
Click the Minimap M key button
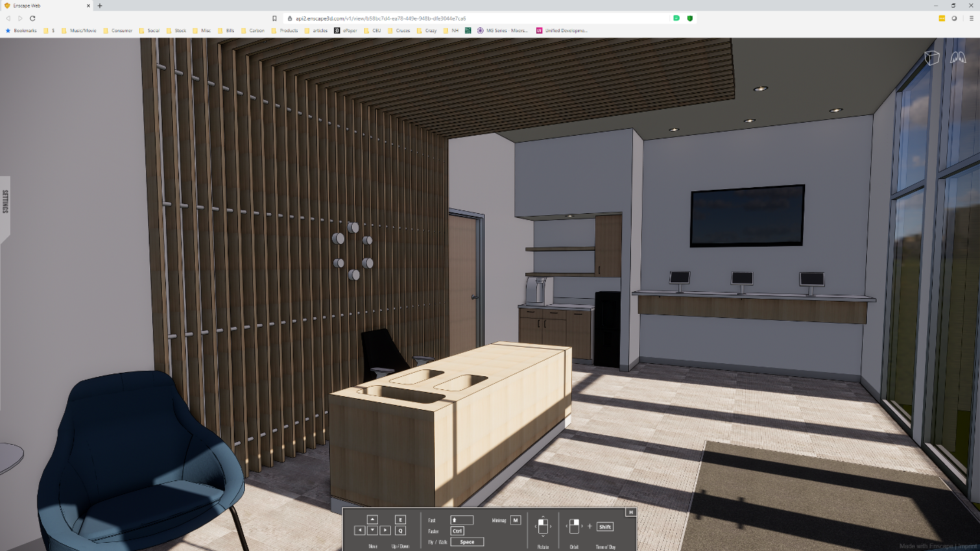[515, 520]
